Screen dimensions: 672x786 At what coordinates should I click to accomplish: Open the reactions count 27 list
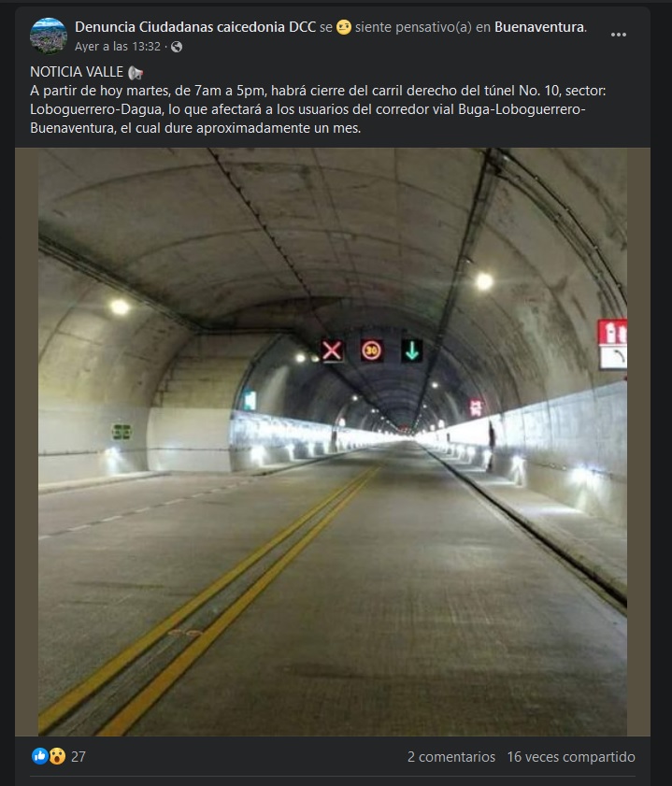[x=79, y=756]
